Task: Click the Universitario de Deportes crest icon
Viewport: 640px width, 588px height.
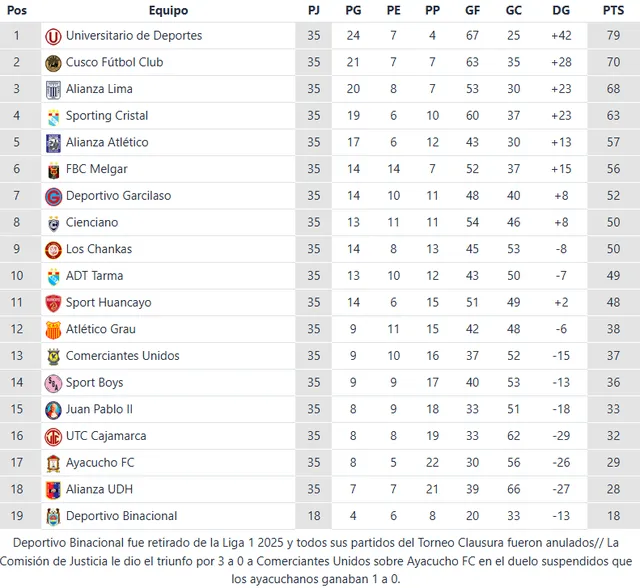Action: pos(53,36)
